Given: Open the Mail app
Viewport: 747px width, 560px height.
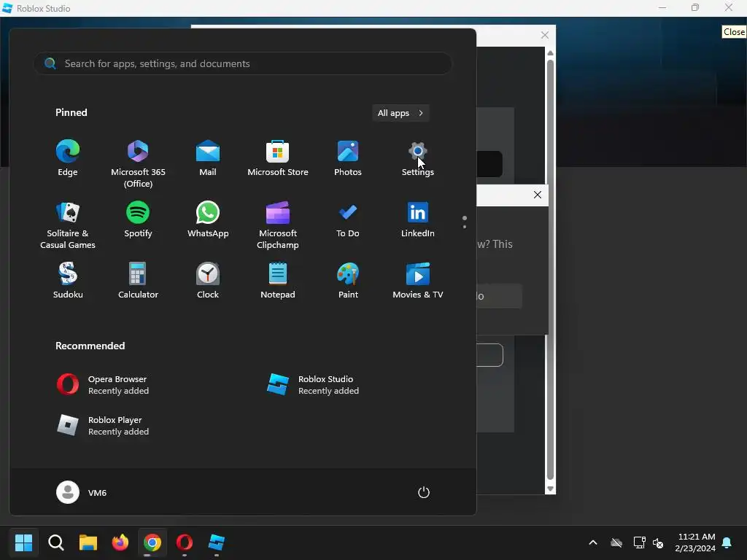Looking at the screenshot, I should 208,158.
